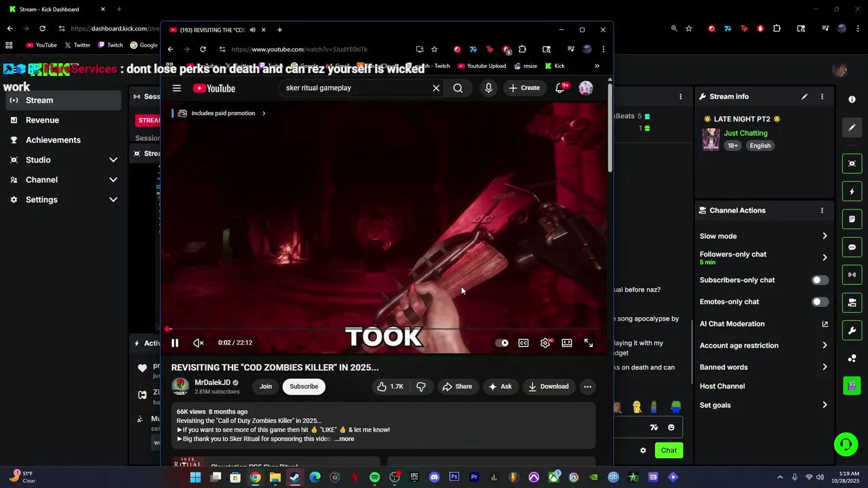Open chat settings gear near Chat button

coord(643,451)
